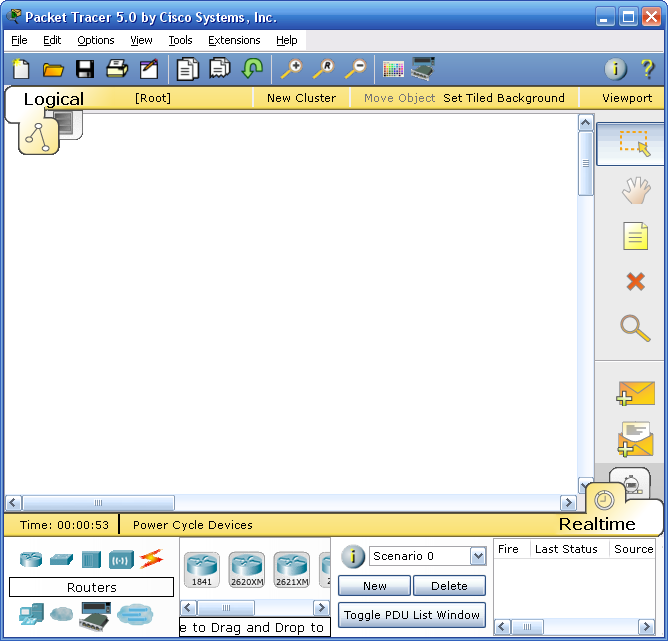Create a new file with the New icon

21,69
